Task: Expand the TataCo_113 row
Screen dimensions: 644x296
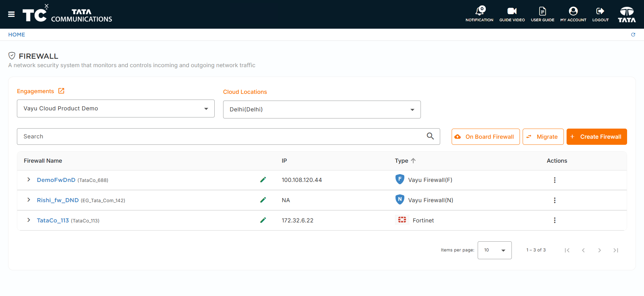Action: click(x=29, y=220)
